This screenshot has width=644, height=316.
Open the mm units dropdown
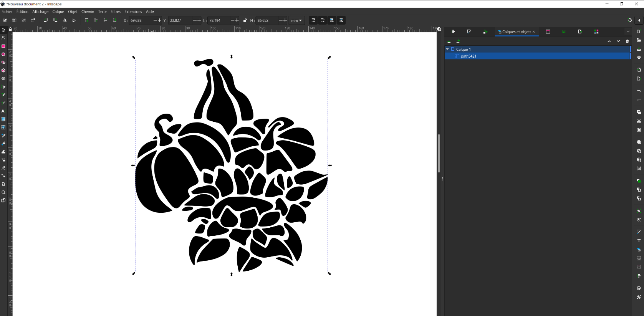click(x=296, y=20)
